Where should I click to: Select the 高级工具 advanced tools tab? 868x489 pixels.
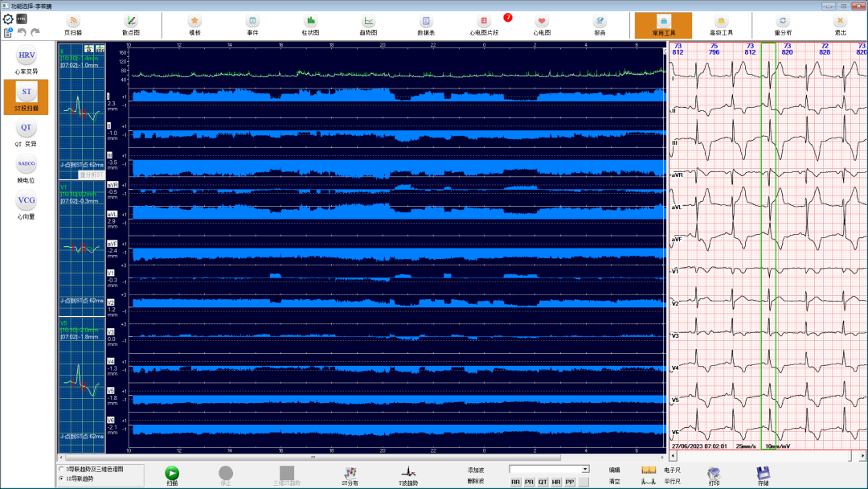point(721,26)
